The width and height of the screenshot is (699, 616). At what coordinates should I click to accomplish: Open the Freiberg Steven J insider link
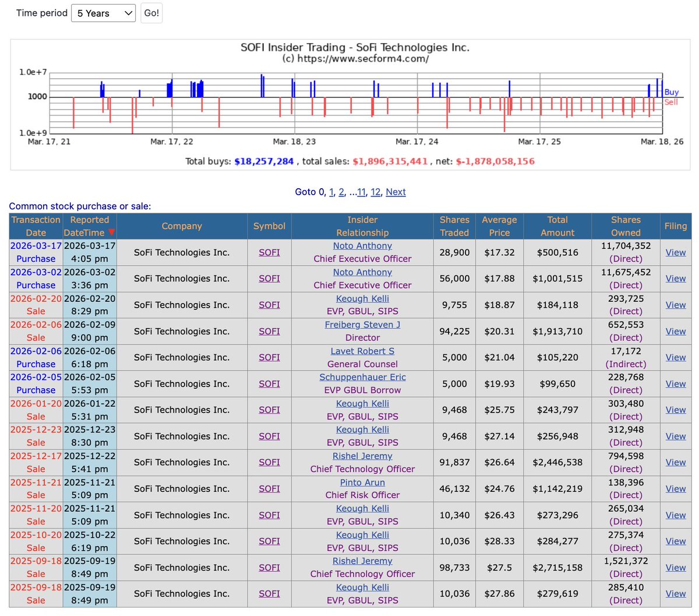pyautogui.click(x=362, y=325)
